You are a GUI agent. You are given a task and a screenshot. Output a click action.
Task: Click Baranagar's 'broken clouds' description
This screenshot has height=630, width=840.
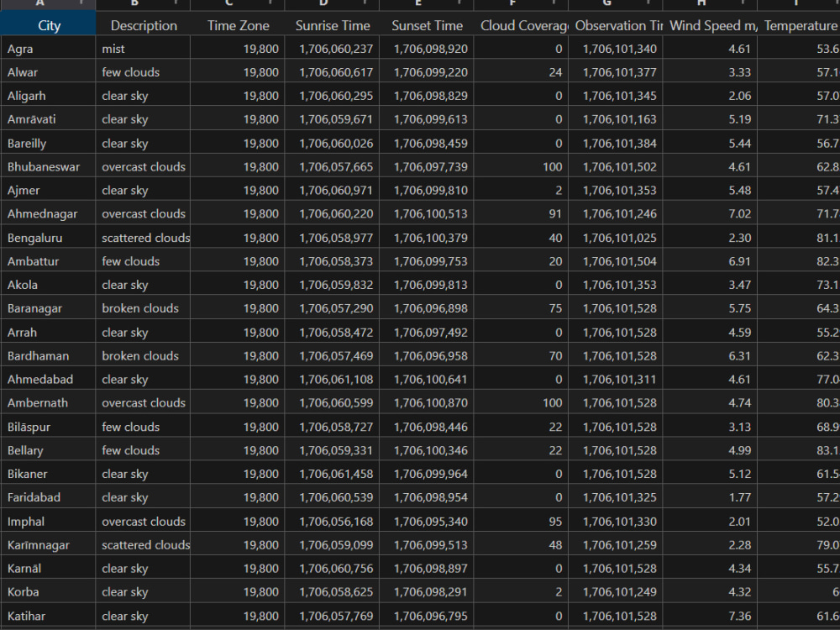pyautogui.click(x=143, y=308)
